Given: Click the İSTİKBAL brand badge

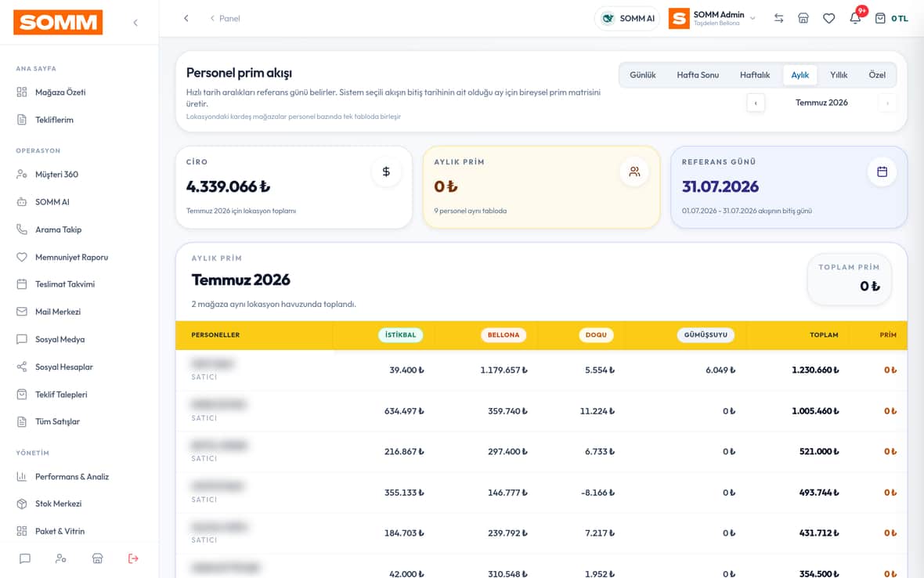Looking at the screenshot, I should [x=400, y=334].
